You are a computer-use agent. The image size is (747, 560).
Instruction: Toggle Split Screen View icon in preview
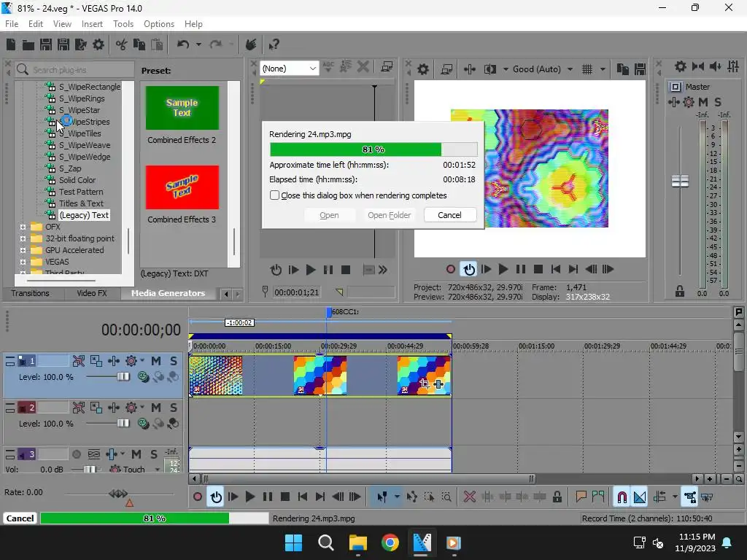pos(490,69)
